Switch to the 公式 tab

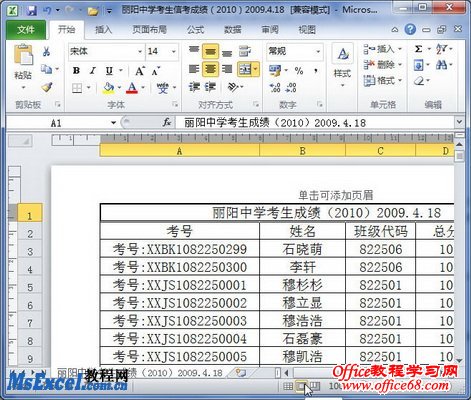pos(195,30)
